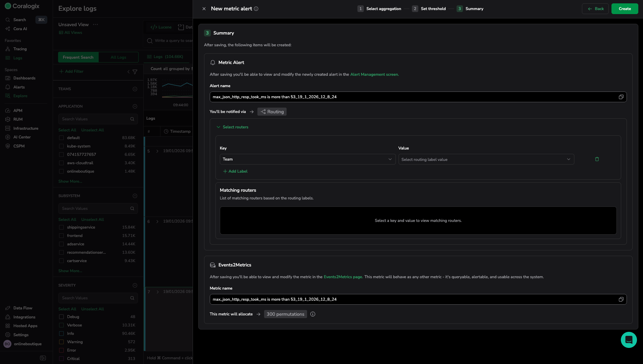Image resolution: width=643 pixels, height=364 pixels.
Task: Open the chat support bubble
Action: coord(629,340)
